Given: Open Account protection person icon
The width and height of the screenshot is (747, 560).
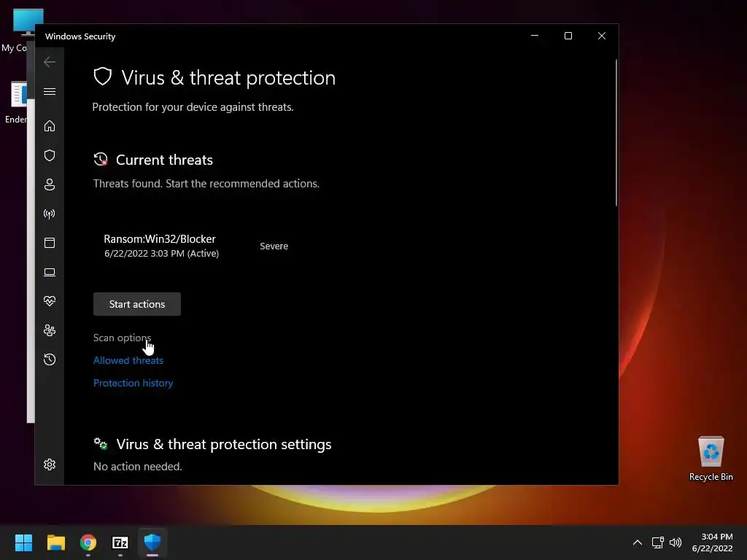Looking at the screenshot, I should pos(50,184).
